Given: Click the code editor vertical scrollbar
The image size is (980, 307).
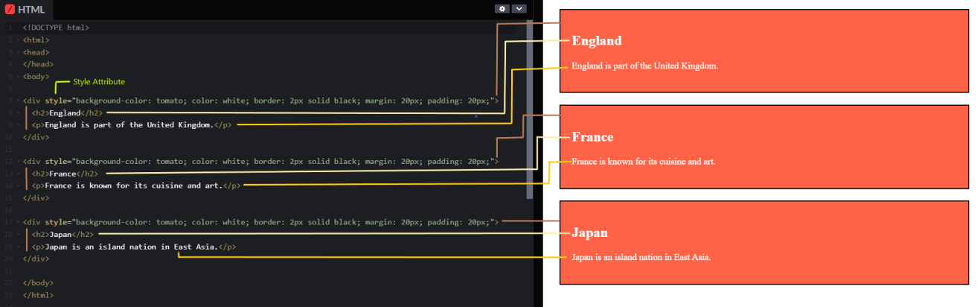Looking at the screenshot, I should tap(530, 110).
